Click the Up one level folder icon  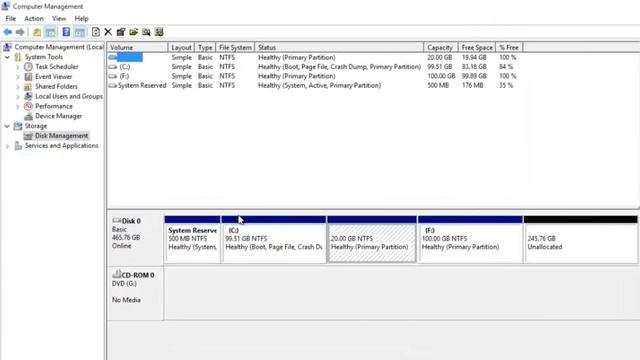click(x=37, y=32)
